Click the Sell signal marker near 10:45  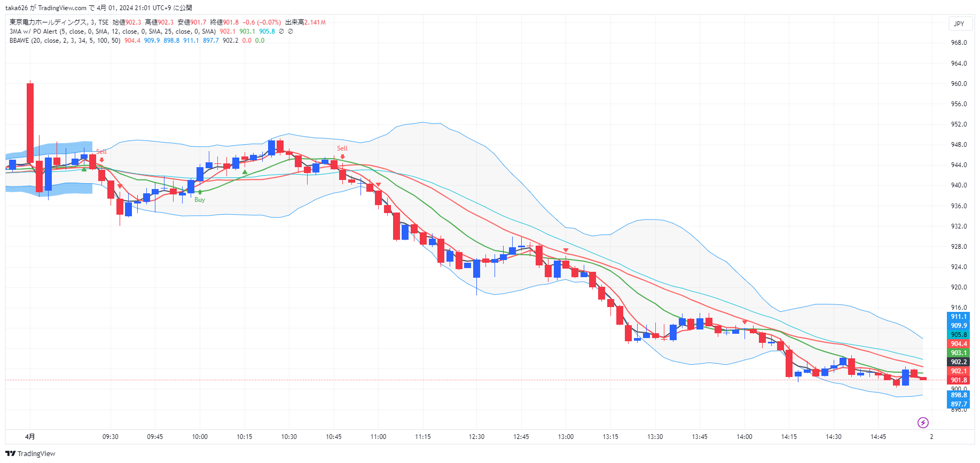click(342, 149)
